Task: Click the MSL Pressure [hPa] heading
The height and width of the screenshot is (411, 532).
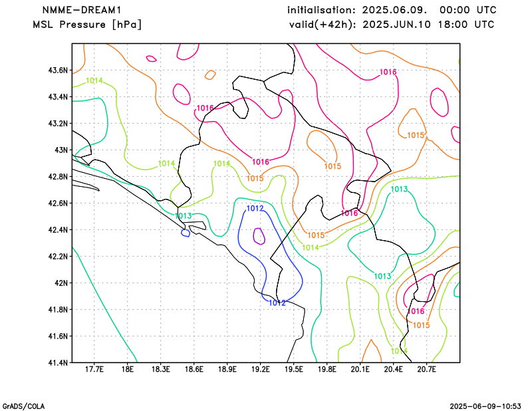Action: pyautogui.click(x=87, y=25)
